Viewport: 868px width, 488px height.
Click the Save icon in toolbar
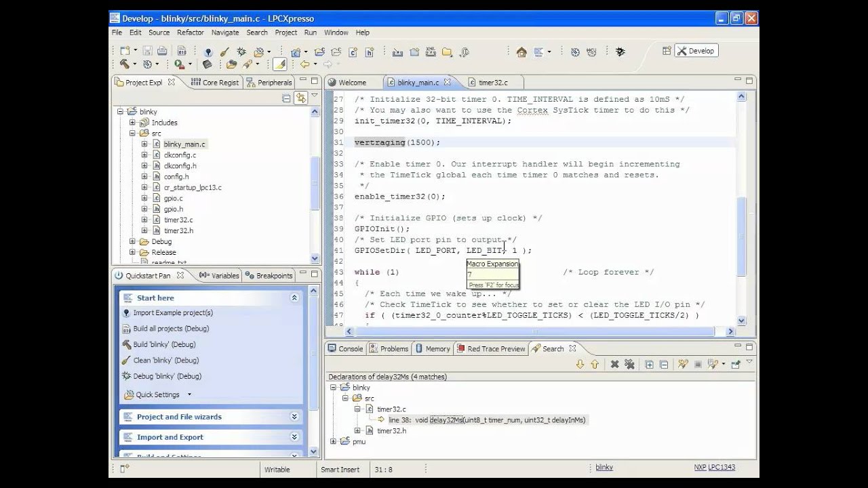(x=147, y=52)
